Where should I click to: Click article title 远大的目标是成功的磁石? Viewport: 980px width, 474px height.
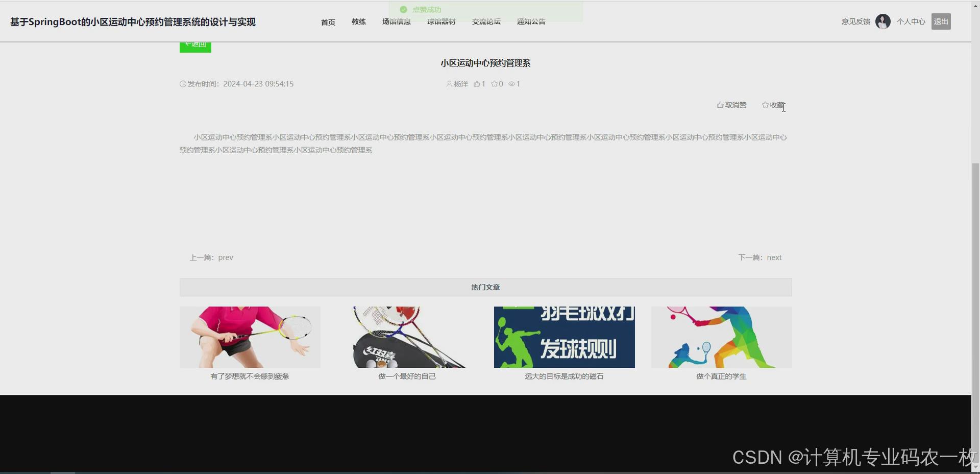point(565,376)
